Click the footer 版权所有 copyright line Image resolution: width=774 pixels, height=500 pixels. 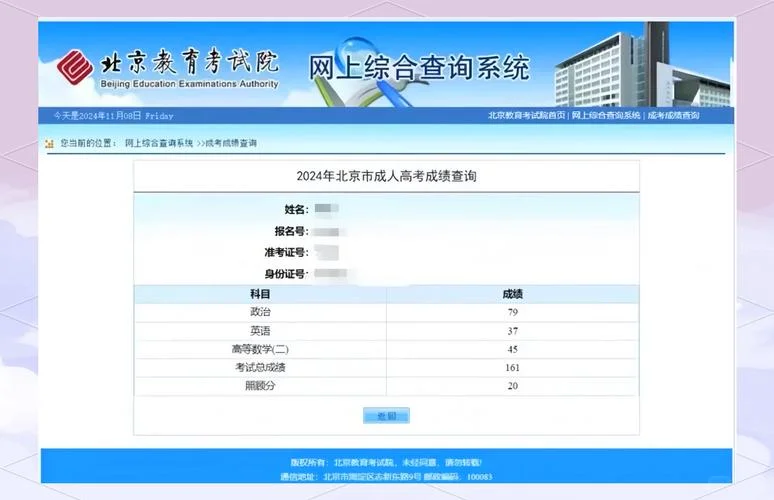pyautogui.click(x=386, y=462)
